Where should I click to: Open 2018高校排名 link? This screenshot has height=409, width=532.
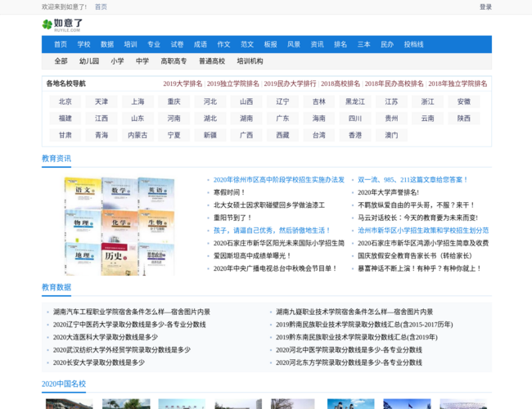coord(340,83)
